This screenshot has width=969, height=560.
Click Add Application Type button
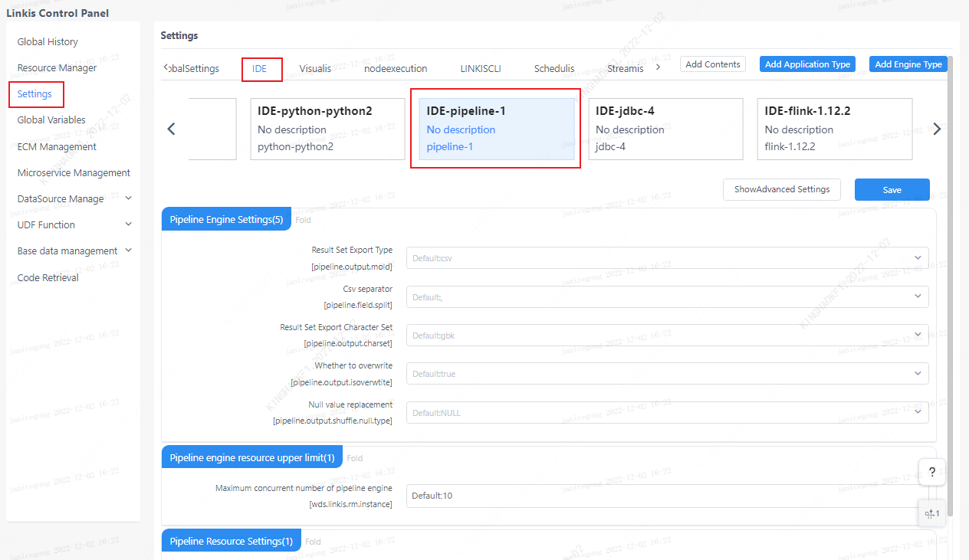[x=807, y=64]
